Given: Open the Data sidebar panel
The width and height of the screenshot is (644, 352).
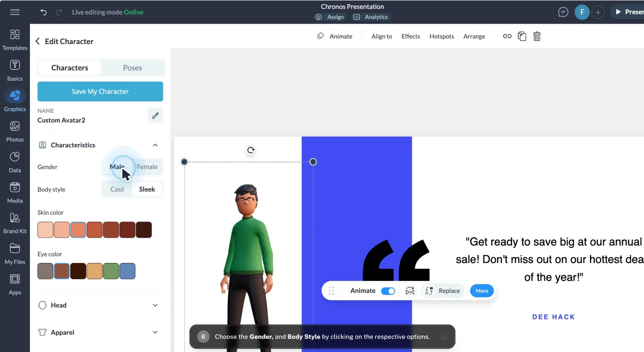Looking at the screenshot, I should tap(15, 162).
